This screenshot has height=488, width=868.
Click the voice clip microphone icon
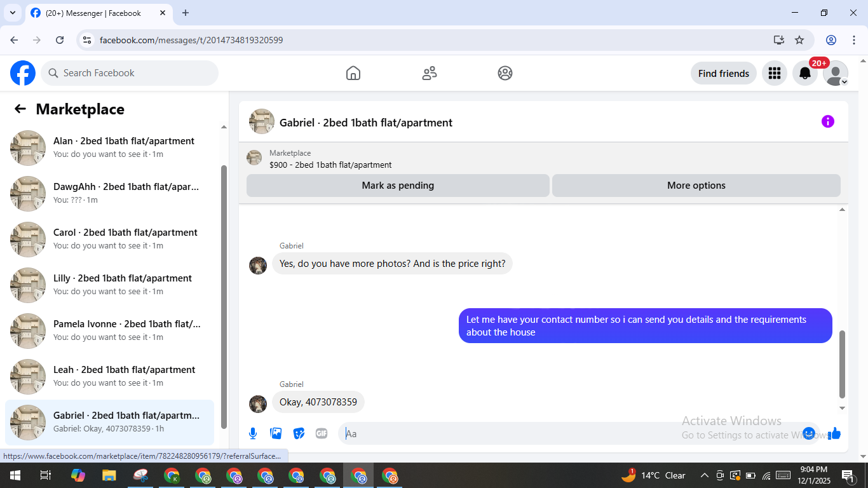[253, 433]
